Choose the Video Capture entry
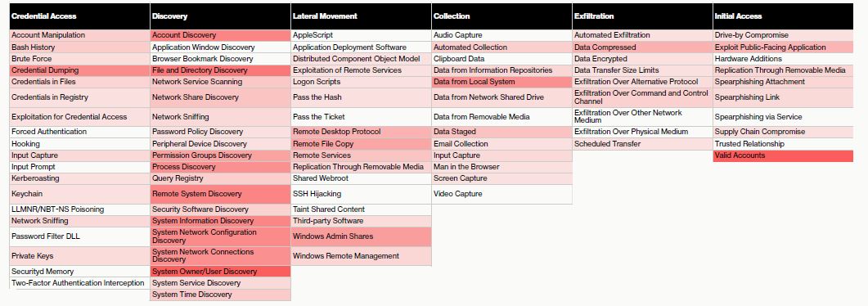 point(501,194)
